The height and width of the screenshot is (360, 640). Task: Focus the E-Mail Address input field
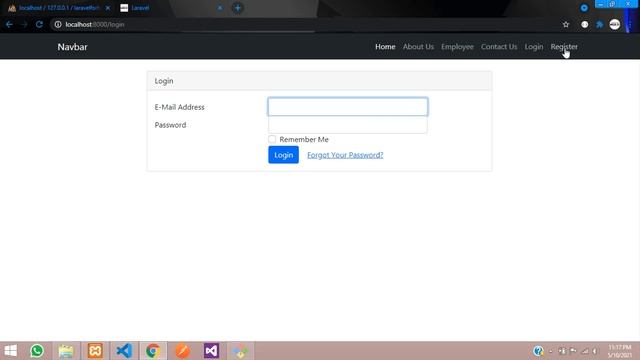pos(347,107)
